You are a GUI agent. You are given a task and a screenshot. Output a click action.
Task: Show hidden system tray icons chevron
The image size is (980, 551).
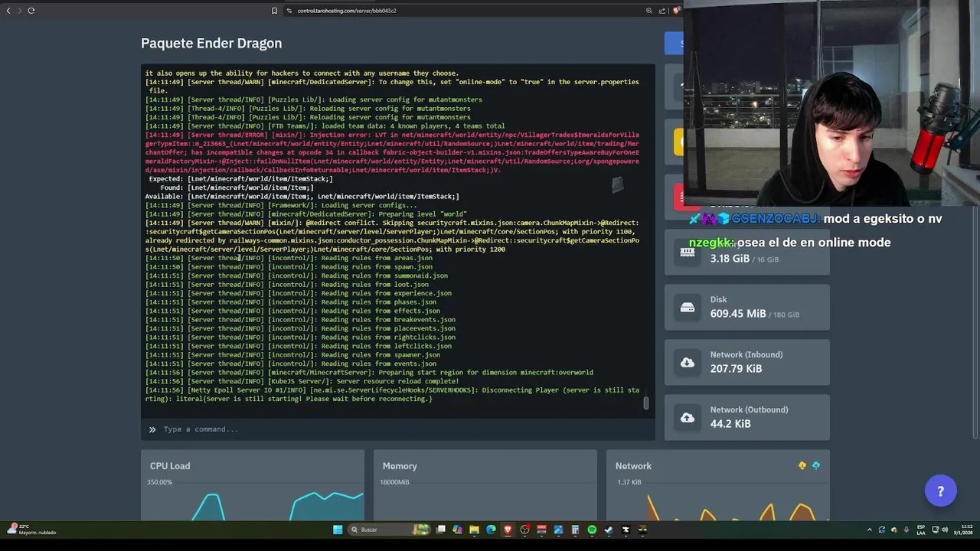tap(870, 530)
